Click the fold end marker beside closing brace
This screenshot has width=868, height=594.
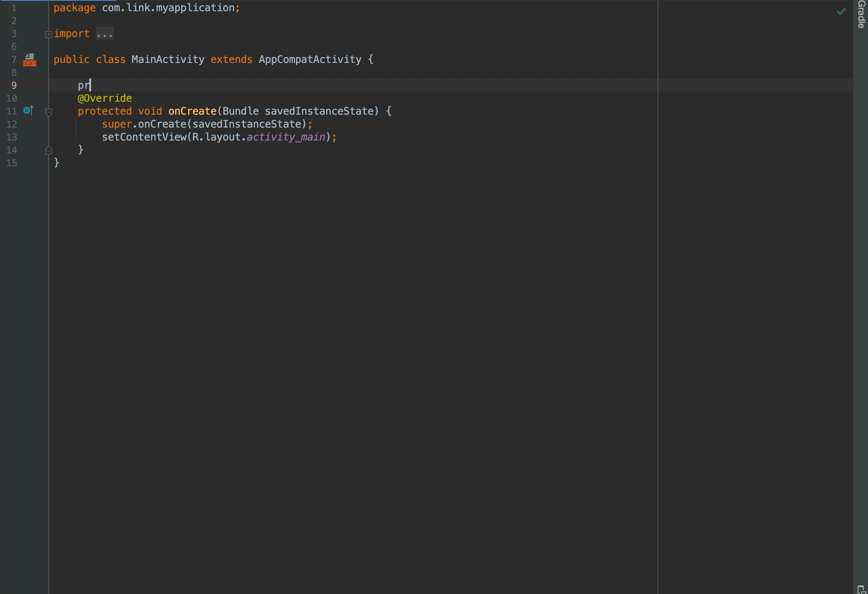(x=49, y=150)
